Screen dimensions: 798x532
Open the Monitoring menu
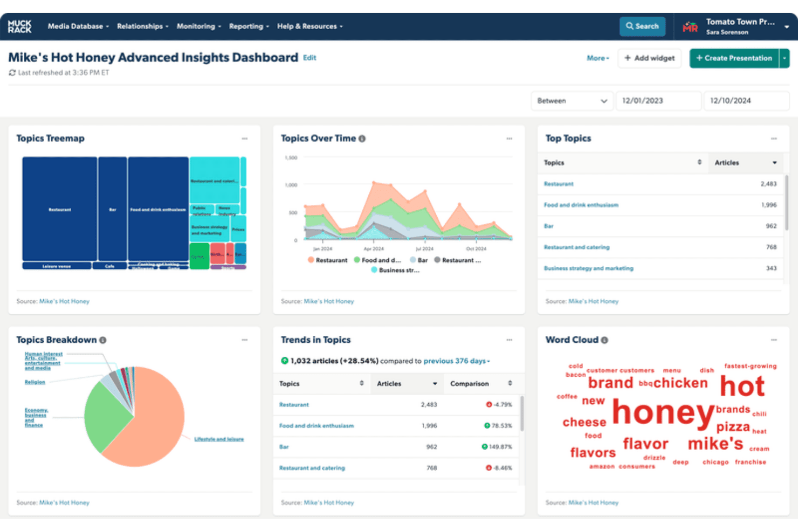199,26
